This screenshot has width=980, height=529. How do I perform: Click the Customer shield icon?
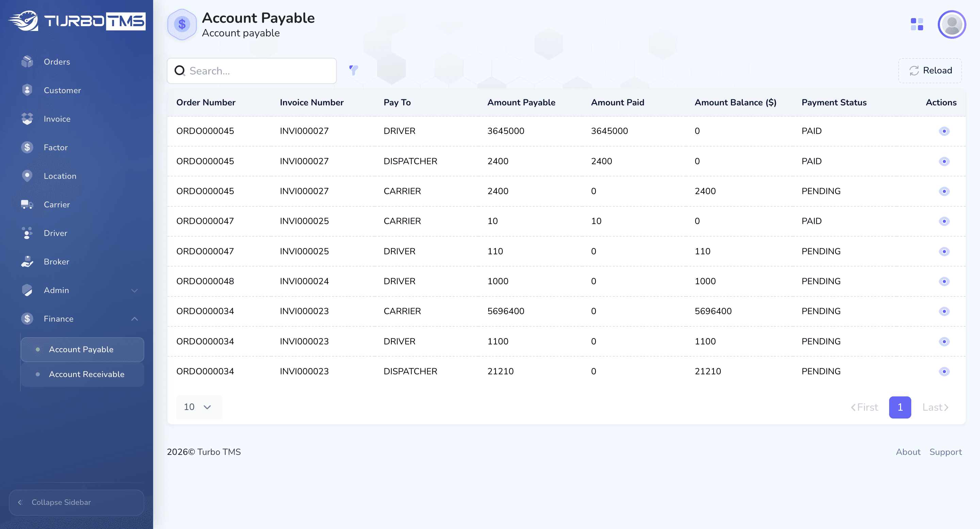(27, 90)
